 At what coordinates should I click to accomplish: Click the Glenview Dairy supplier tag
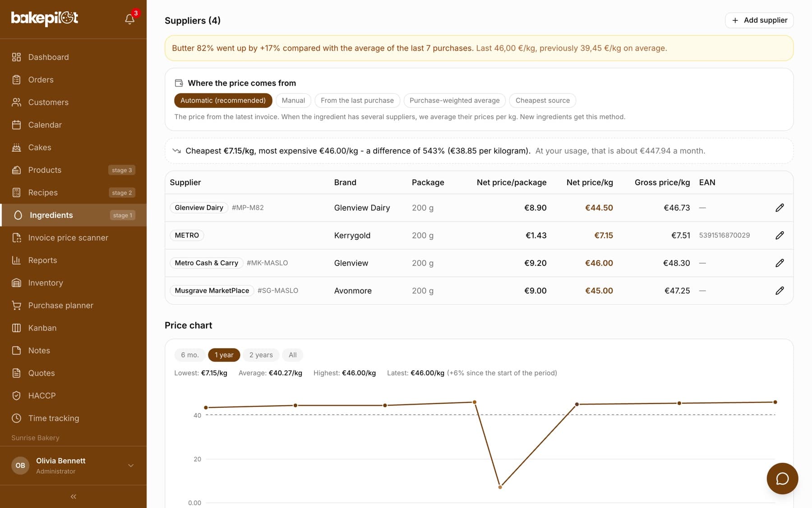pyautogui.click(x=199, y=208)
